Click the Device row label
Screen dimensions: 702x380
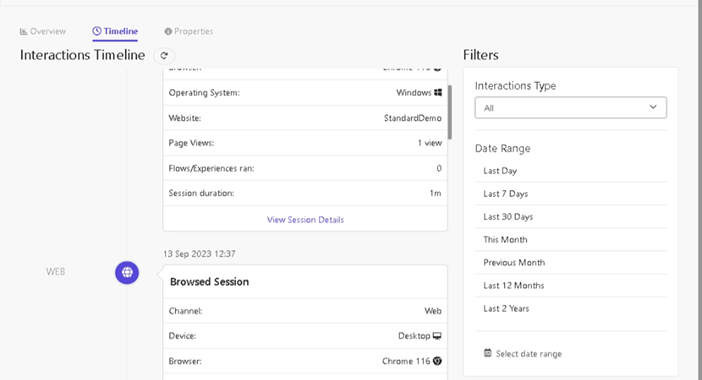pyautogui.click(x=182, y=336)
